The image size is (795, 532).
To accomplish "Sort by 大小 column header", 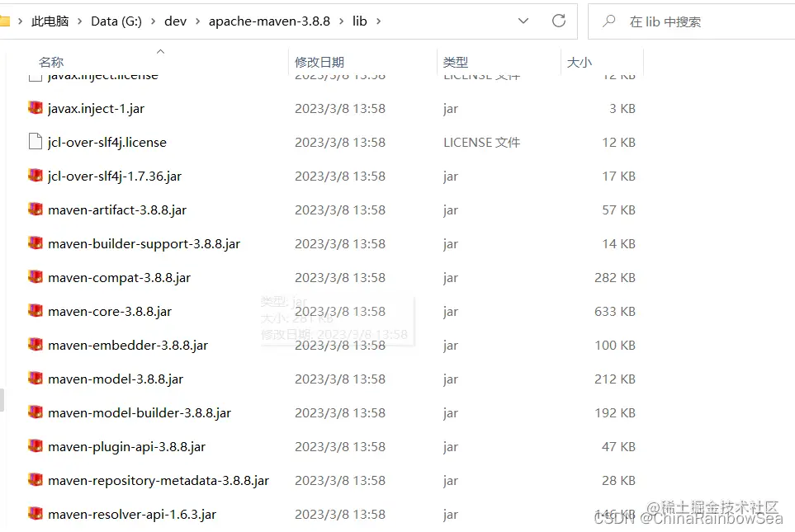I will click(579, 63).
